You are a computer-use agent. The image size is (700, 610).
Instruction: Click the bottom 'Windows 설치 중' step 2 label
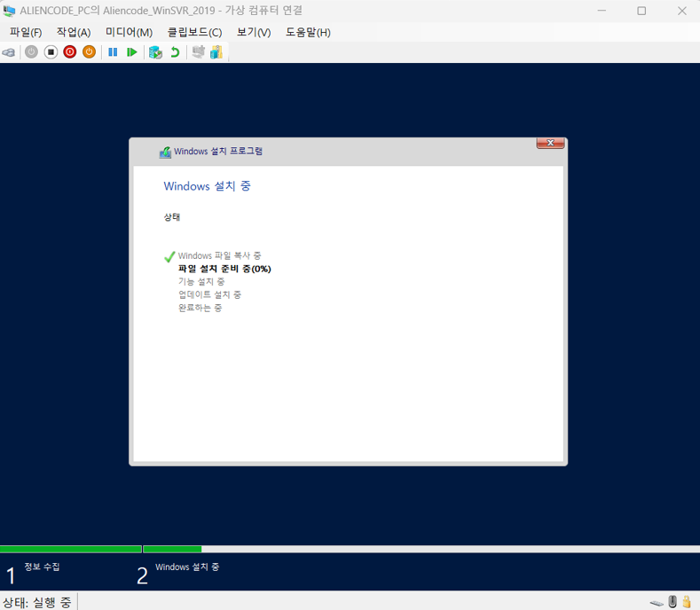pyautogui.click(x=187, y=567)
